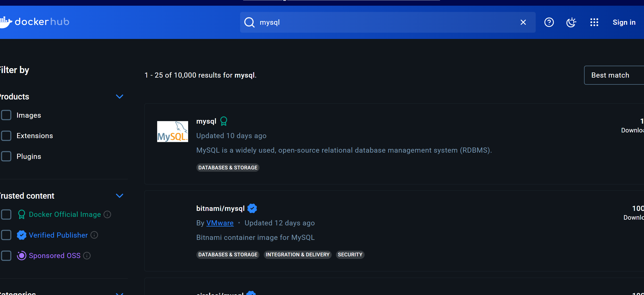The width and height of the screenshot is (644, 295).
Task: Click mysql's DATABASES & STORAGE tag
Action: (x=228, y=168)
